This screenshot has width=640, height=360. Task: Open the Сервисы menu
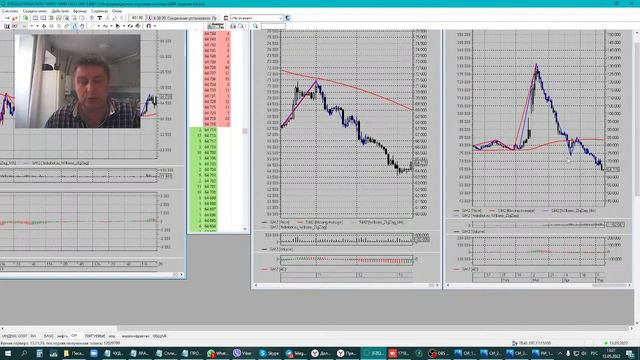(100, 11)
